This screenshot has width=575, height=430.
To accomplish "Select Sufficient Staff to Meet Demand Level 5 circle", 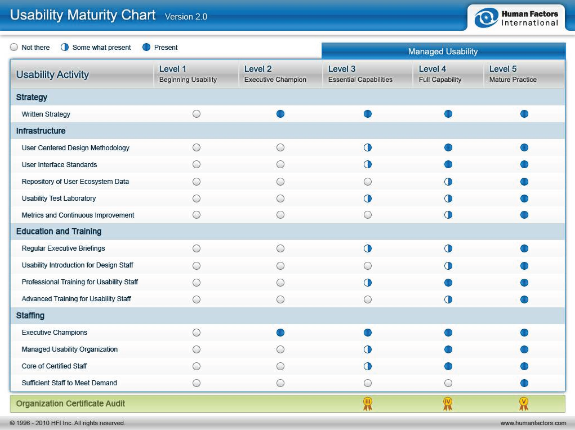I will click(x=524, y=383).
